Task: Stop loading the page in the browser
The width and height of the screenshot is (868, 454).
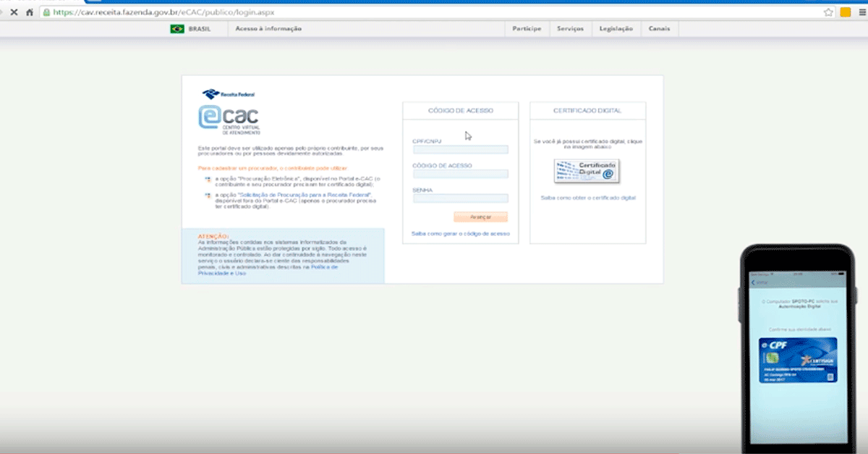Action: click(14, 12)
